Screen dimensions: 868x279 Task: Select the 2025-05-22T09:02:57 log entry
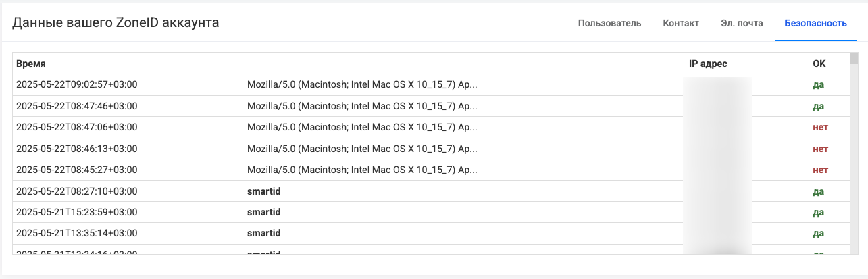tap(76, 85)
